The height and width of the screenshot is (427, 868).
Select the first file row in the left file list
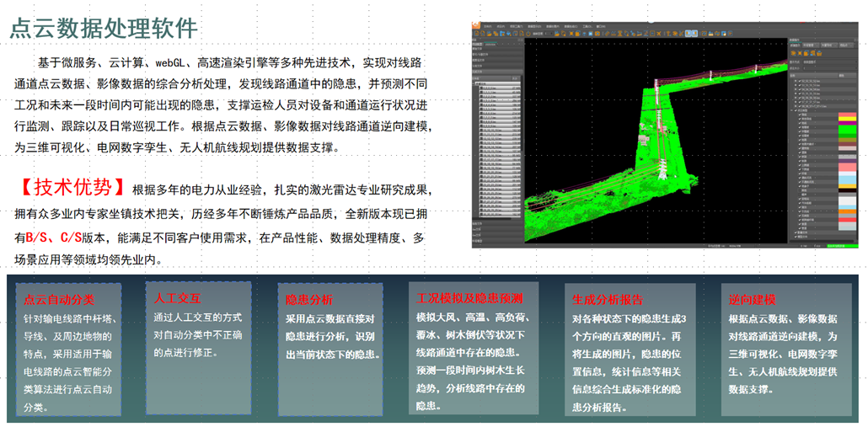(498, 88)
